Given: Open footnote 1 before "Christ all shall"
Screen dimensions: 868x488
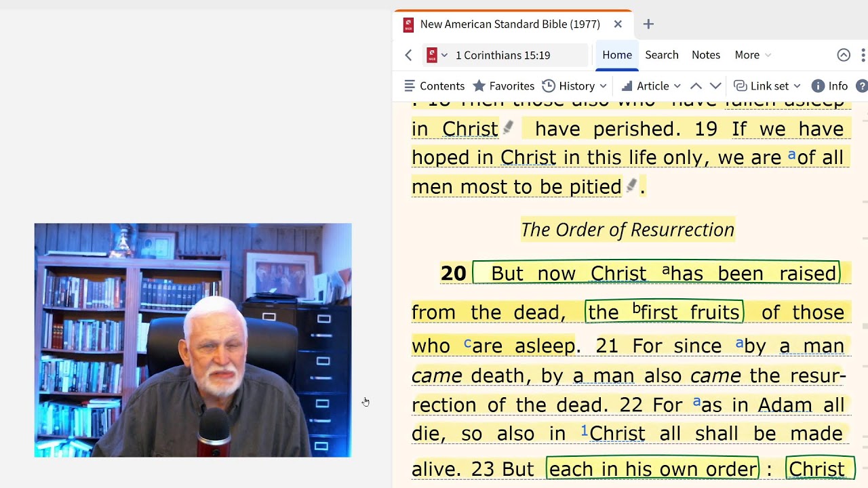Looking at the screenshot, I should 585,430.
